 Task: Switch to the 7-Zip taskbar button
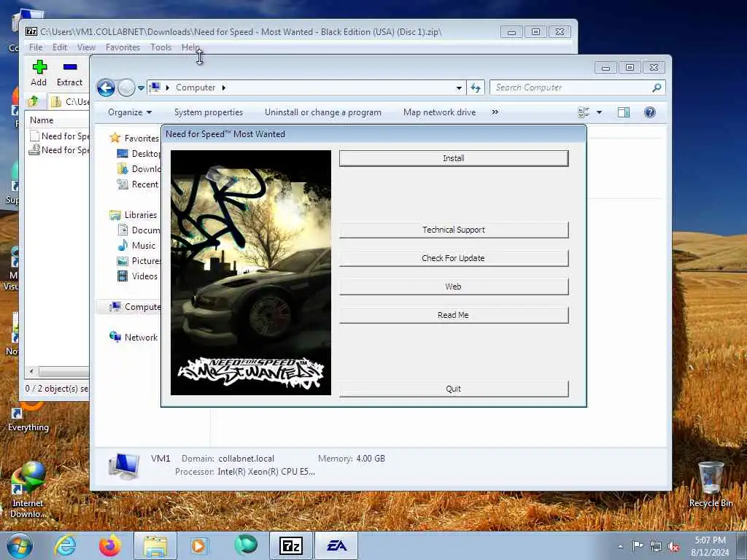click(x=290, y=545)
